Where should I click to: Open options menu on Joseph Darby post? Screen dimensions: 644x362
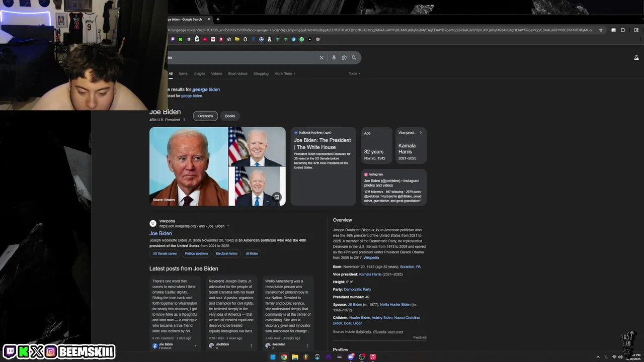[x=251, y=346]
